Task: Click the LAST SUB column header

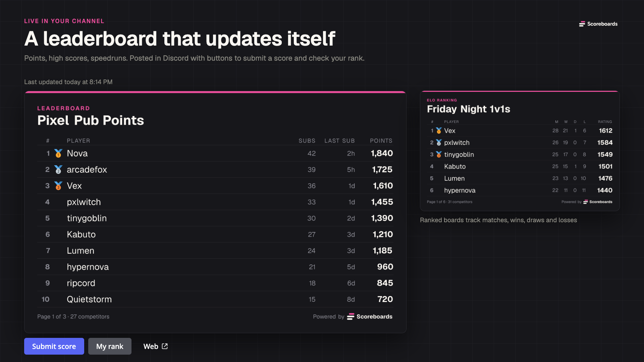Action: [x=339, y=141]
